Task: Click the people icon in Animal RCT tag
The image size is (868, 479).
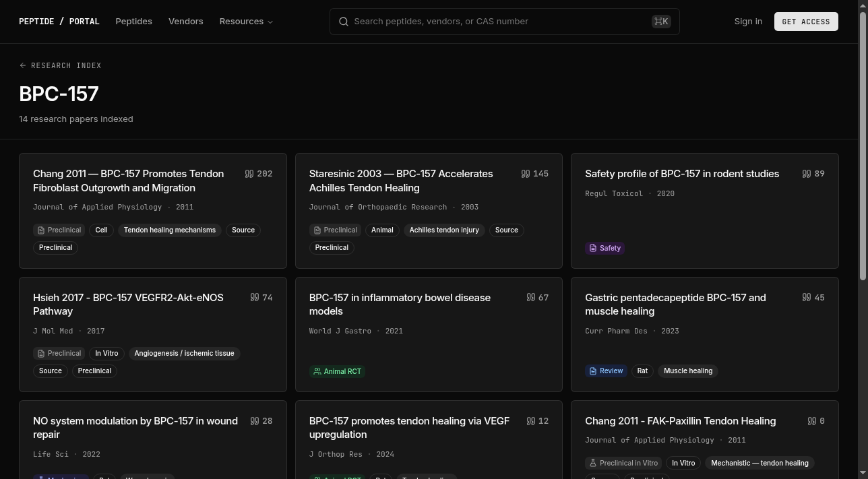Action: click(317, 371)
